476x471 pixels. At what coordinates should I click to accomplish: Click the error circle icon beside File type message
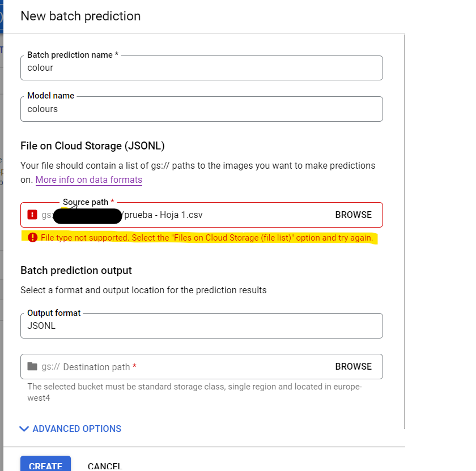pyautogui.click(x=32, y=238)
